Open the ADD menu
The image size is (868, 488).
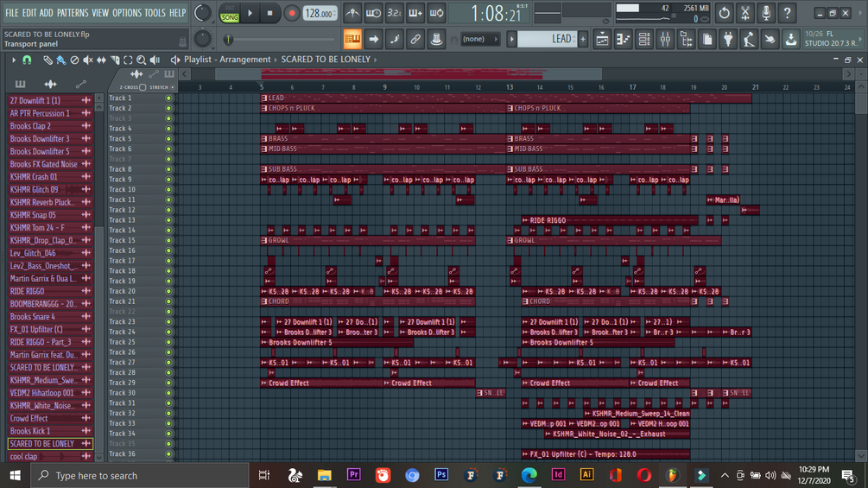click(47, 13)
